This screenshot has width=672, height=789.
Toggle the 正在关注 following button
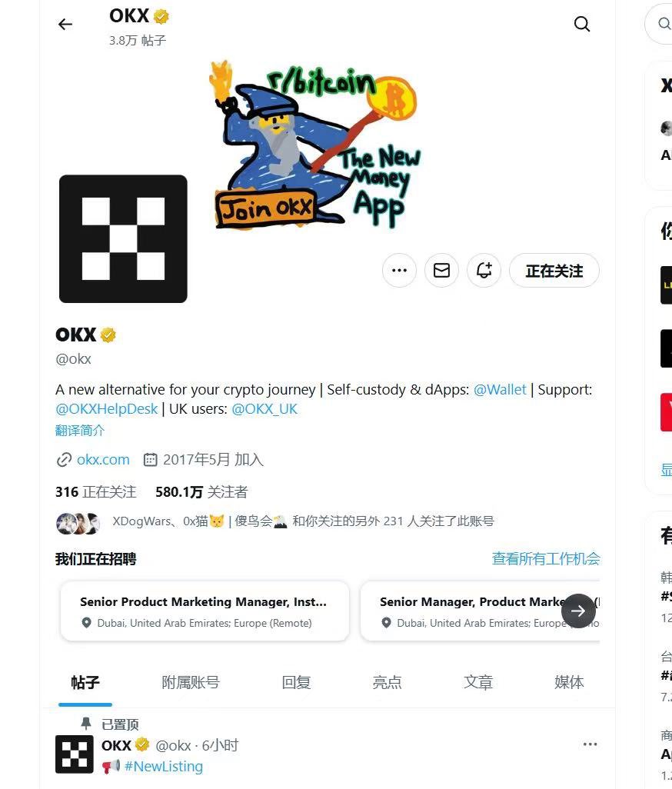tap(554, 270)
